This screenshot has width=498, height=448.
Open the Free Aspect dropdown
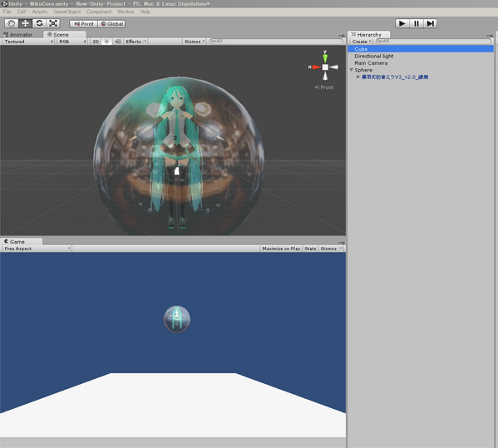(x=37, y=249)
